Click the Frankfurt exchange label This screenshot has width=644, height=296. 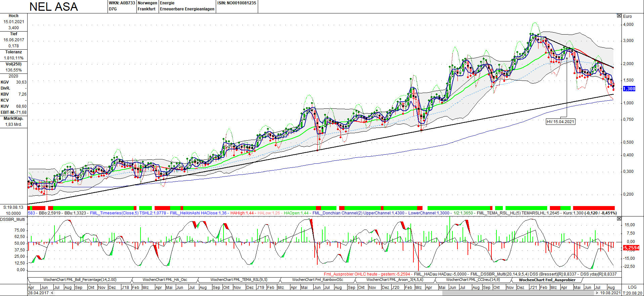pos(147,9)
